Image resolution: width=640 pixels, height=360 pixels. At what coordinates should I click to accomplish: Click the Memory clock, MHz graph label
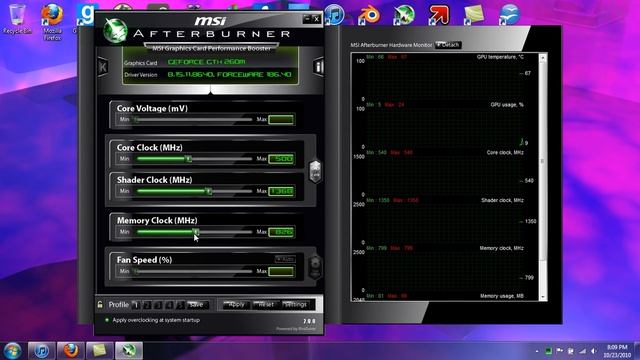502,248
